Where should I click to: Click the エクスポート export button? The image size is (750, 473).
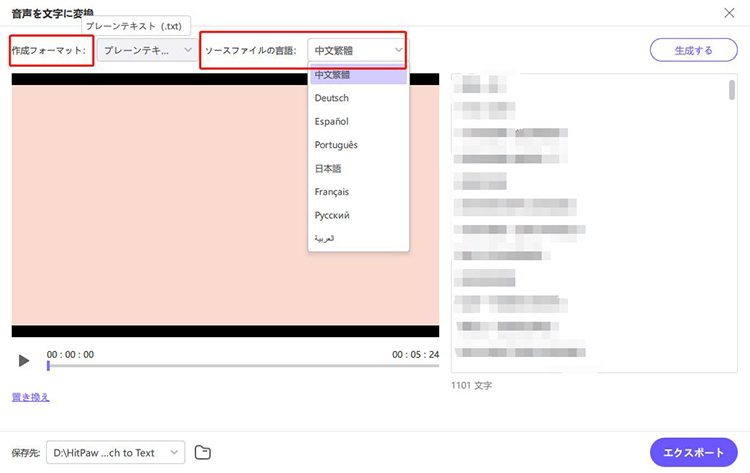point(693,452)
